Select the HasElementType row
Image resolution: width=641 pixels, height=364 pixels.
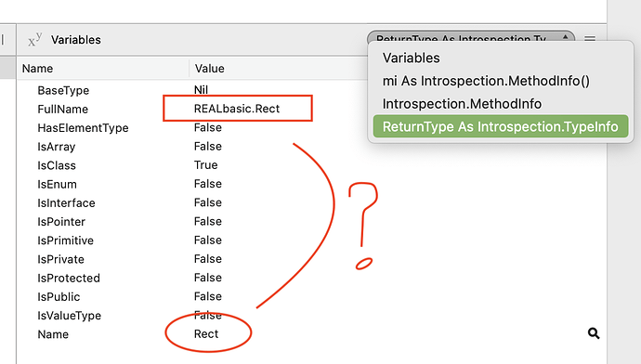pyautogui.click(x=311, y=127)
